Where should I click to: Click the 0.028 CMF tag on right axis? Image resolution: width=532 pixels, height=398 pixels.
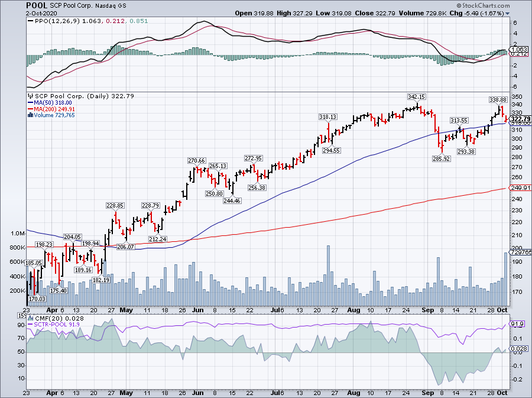pos(519,348)
